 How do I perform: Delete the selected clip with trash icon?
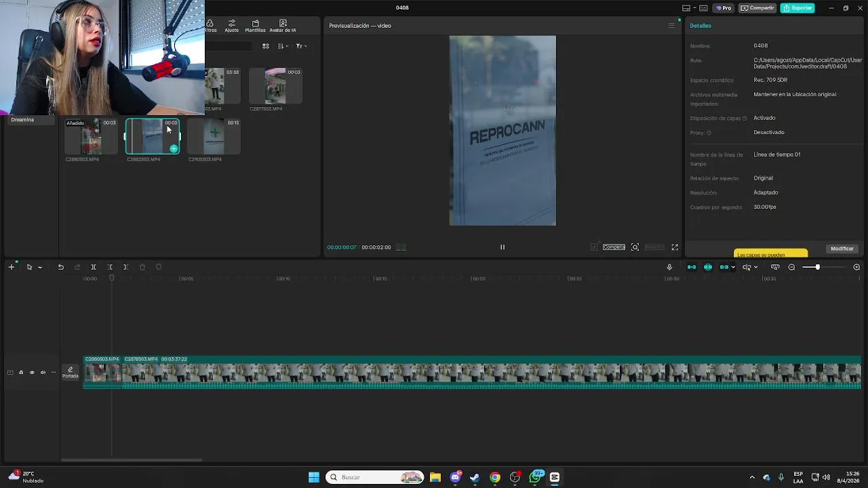pos(142,267)
